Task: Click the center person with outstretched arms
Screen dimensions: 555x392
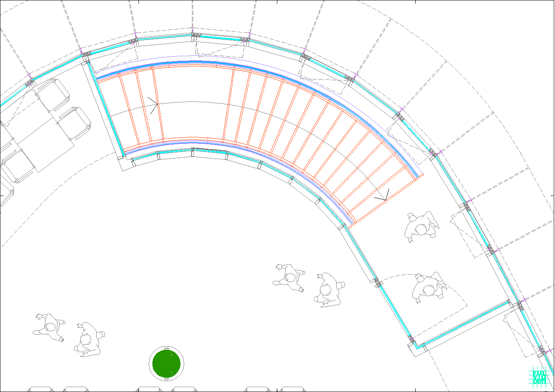Action: coord(290,278)
